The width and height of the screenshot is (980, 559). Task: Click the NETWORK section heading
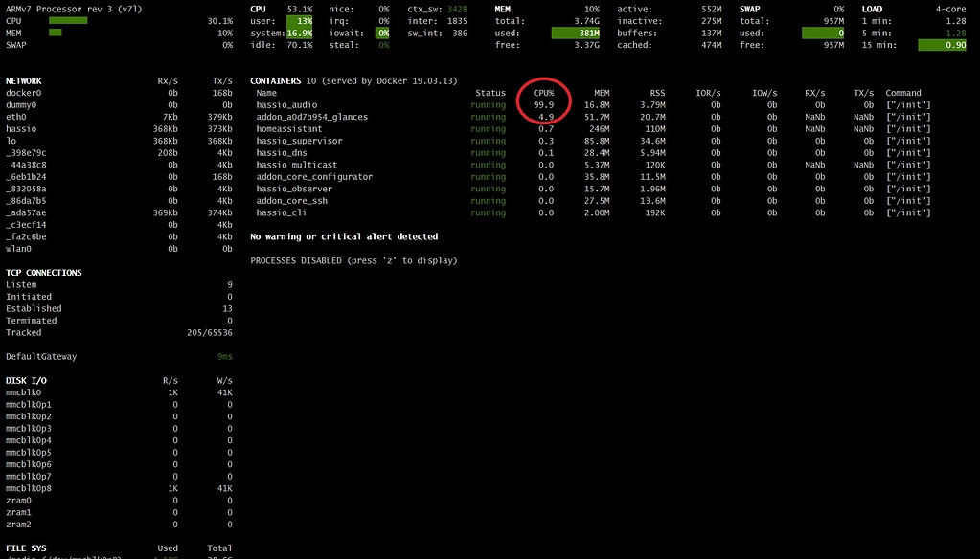point(24,81)
